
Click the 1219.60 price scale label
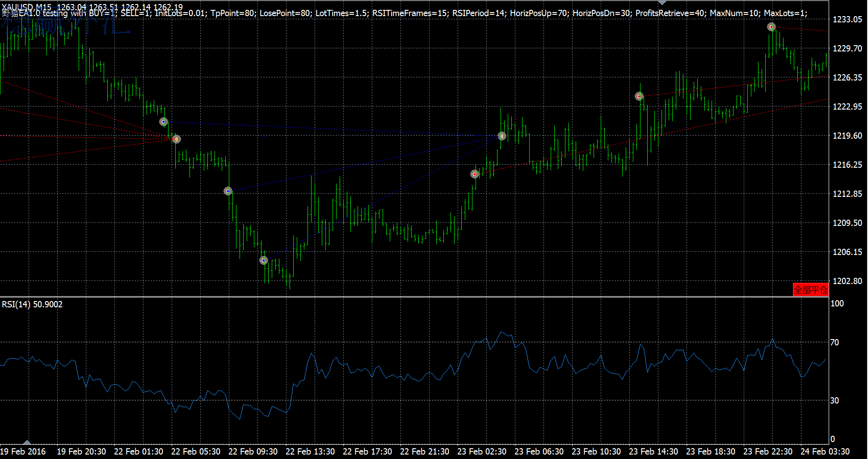pyautogui.click(x=847, y=136)
